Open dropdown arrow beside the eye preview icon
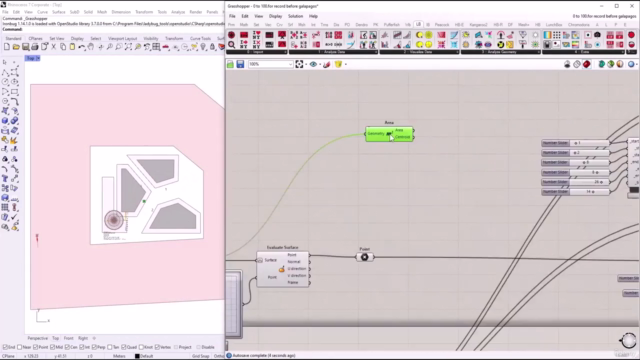This screenshot has width=640, height=360. (x=320, y=64)
